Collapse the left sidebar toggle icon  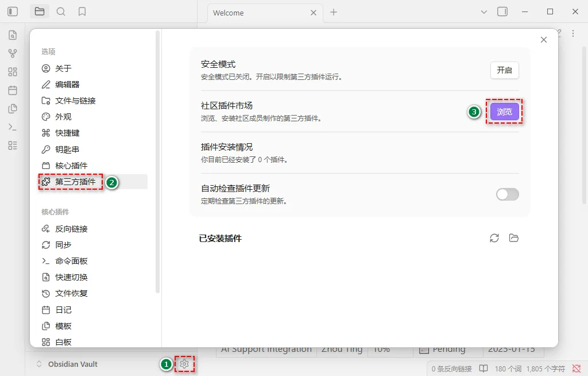coord(13,11)
